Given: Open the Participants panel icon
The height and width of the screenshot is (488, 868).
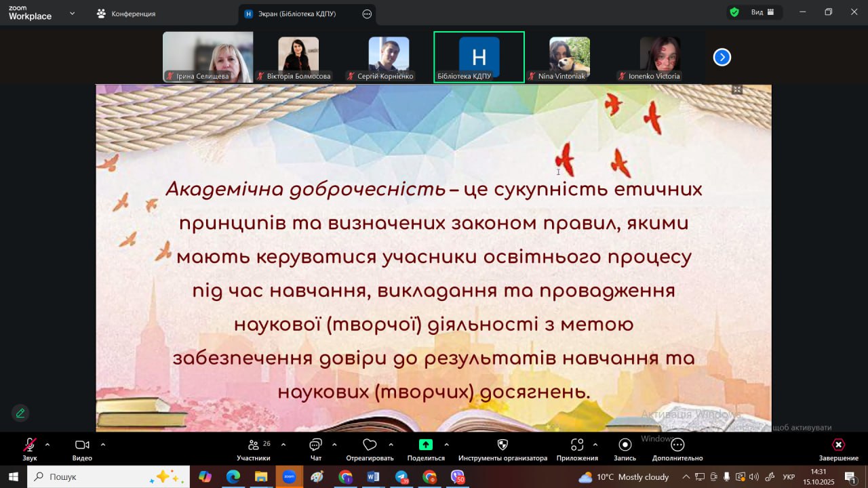Looking at the screenshot, I should click(253, 445).
